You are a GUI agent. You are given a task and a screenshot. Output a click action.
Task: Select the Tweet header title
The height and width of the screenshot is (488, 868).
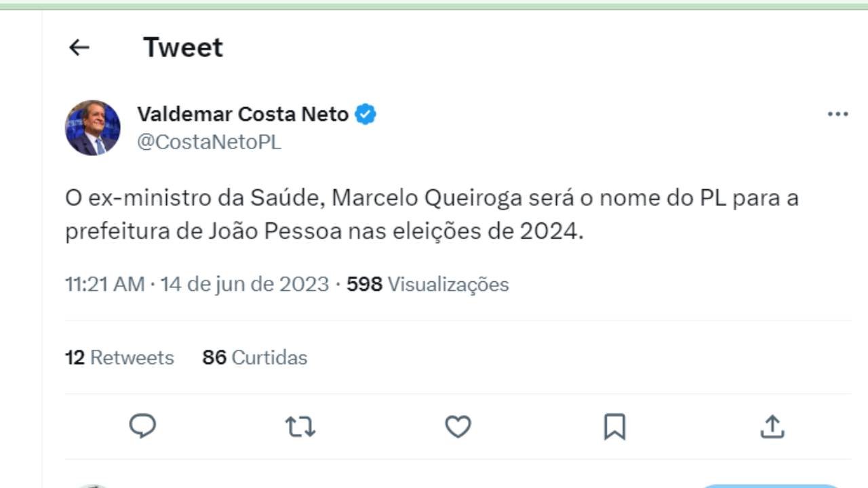pyautogui.click(x=182, y=47)
